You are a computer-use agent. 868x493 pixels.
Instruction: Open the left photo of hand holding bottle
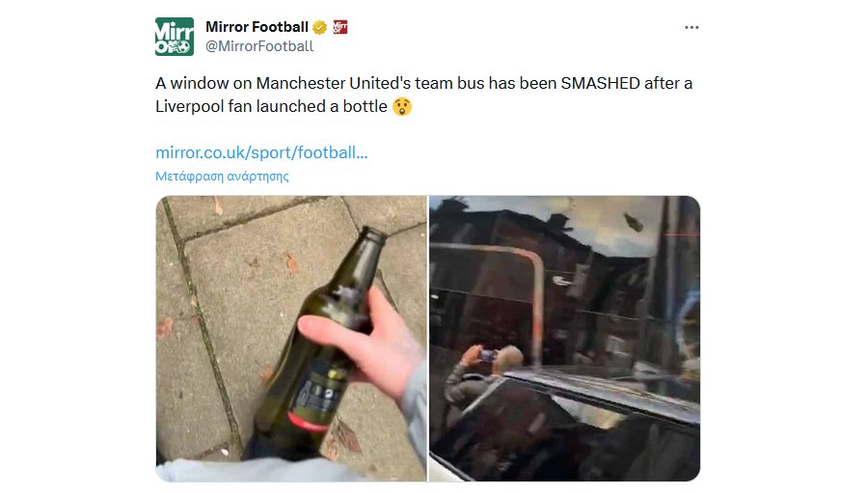[291, 339]
